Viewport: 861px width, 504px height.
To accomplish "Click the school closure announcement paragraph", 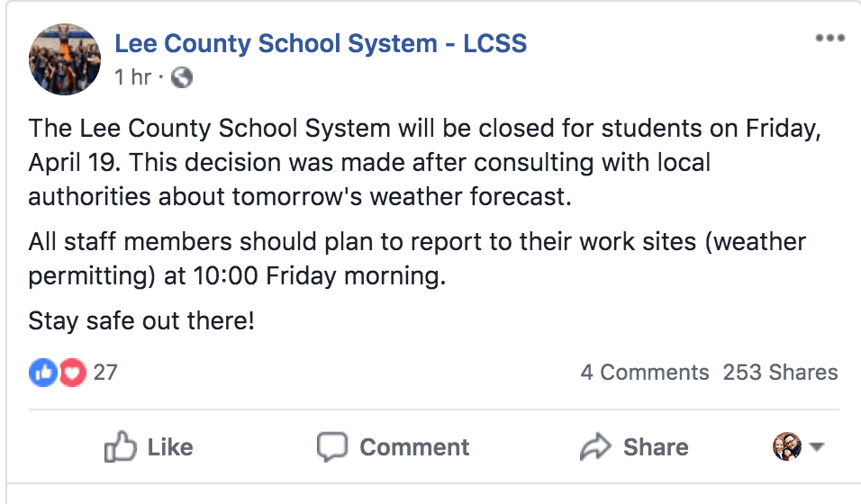I will tap(423, 163).
